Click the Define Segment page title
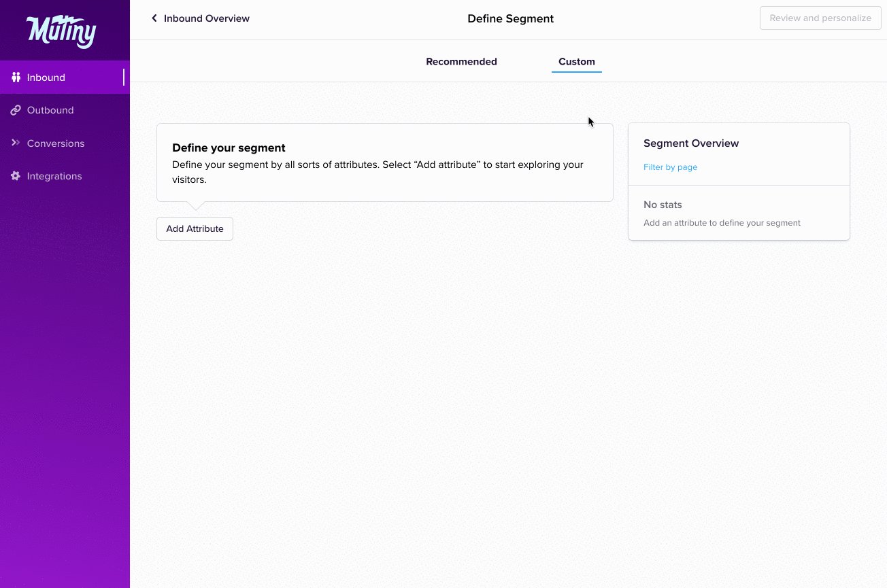Image resolution: width=887 pixels, height=588 pixels. click(x=510, y=19)
